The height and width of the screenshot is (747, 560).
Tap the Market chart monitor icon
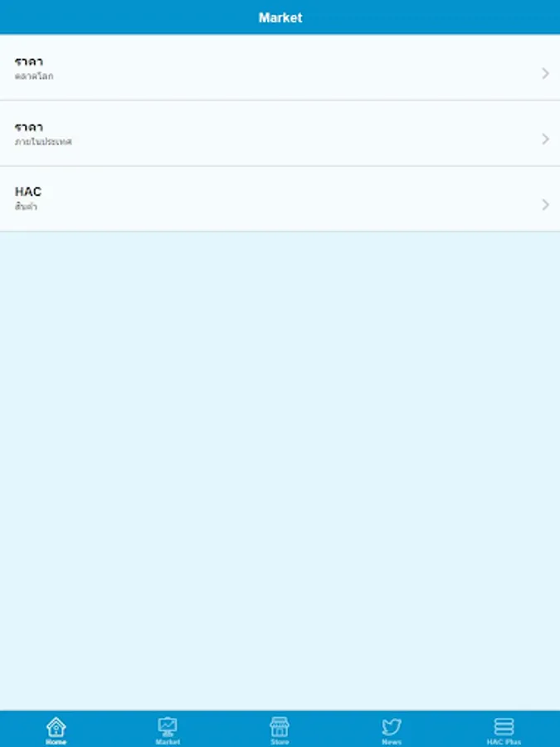click(168, 727)
